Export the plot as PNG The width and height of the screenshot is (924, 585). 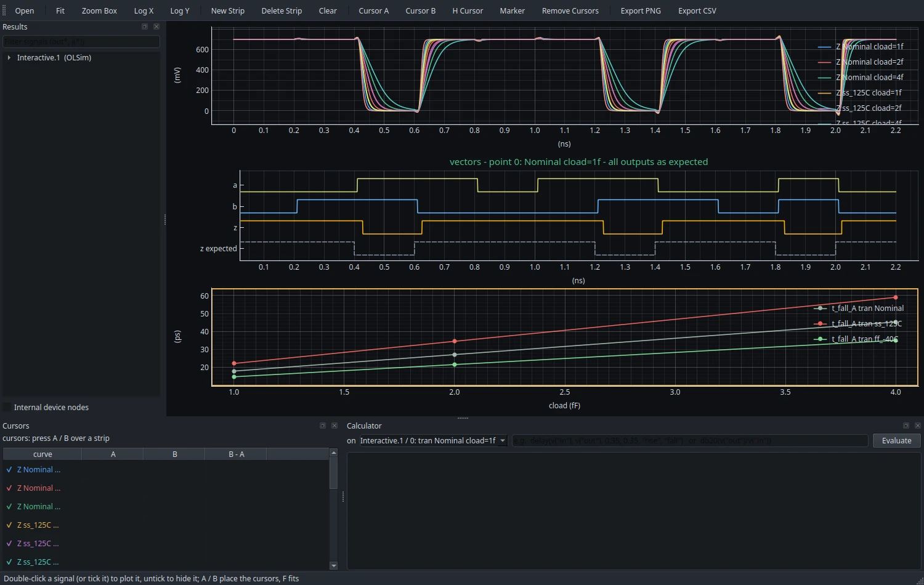(x=641, y=10)
